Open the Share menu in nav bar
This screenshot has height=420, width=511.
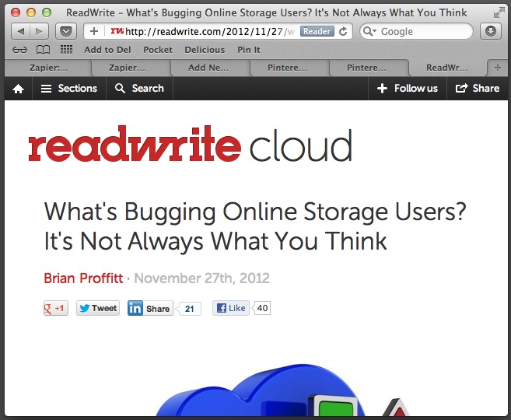tap(477, 89)
